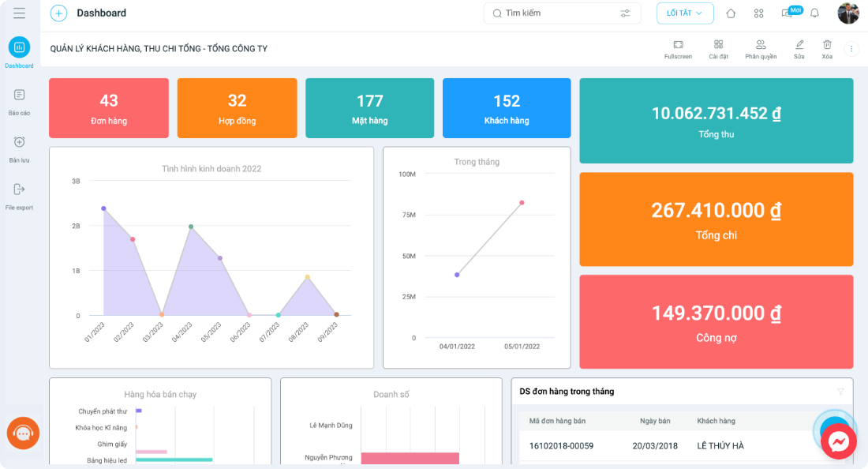
Task: Open the notifications bell
Action: (x=814, y=13)
